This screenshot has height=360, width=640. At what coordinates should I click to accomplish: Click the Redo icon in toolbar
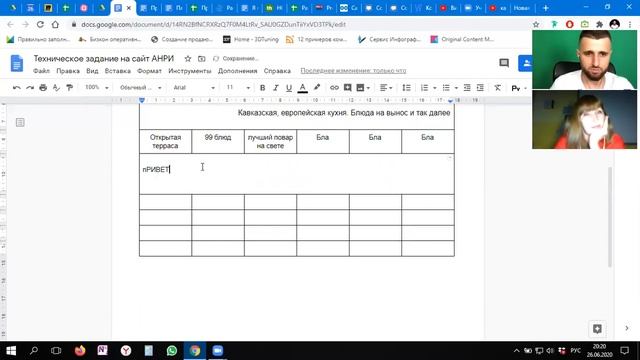pyautogui.click(x=30, y=87)
